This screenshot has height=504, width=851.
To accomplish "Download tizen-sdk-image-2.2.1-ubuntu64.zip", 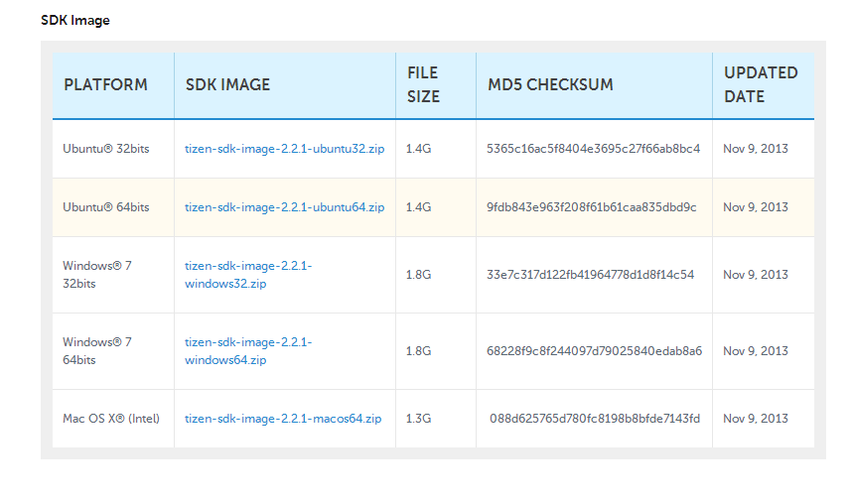I will tap(284, 207).
